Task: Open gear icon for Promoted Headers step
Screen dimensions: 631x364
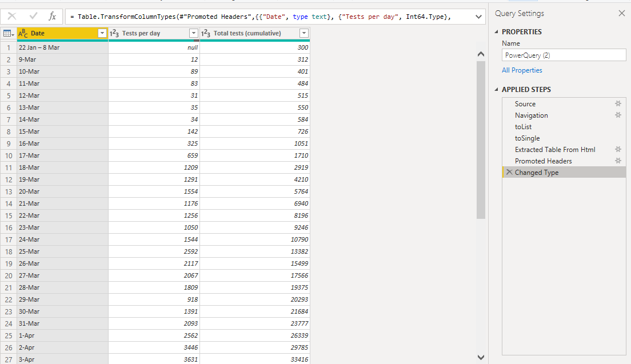Action: click(x=618, y=161)
